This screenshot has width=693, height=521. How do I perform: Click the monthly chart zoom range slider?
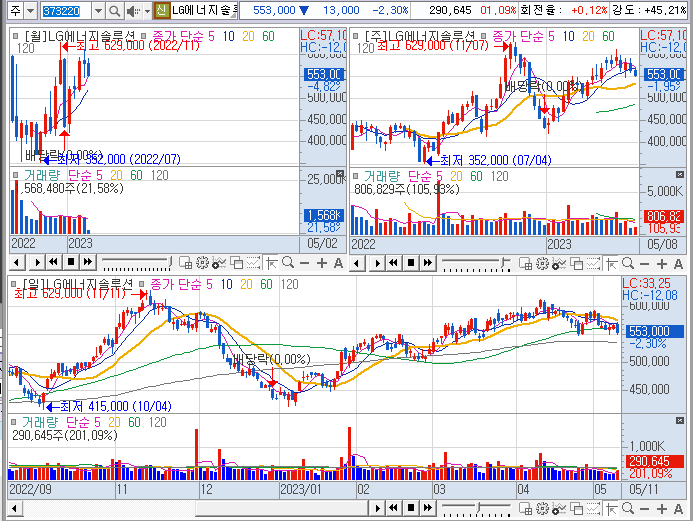pos(137,263)
